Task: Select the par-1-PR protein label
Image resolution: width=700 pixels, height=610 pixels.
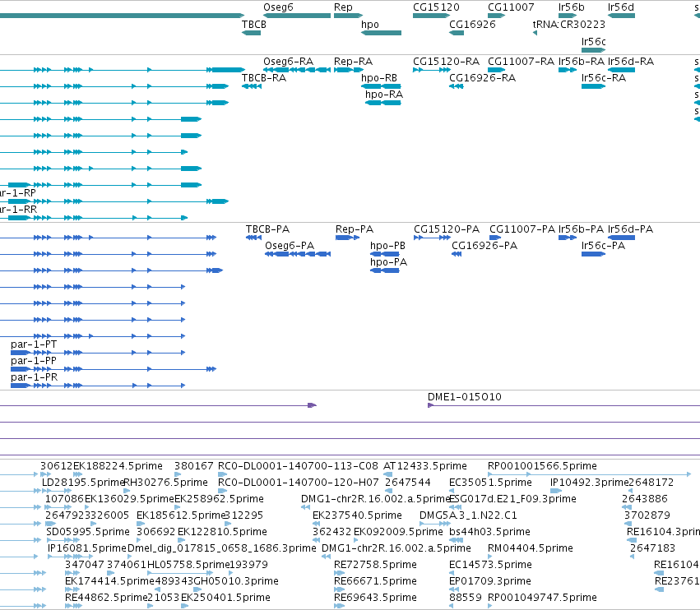Action: [34, 377]
